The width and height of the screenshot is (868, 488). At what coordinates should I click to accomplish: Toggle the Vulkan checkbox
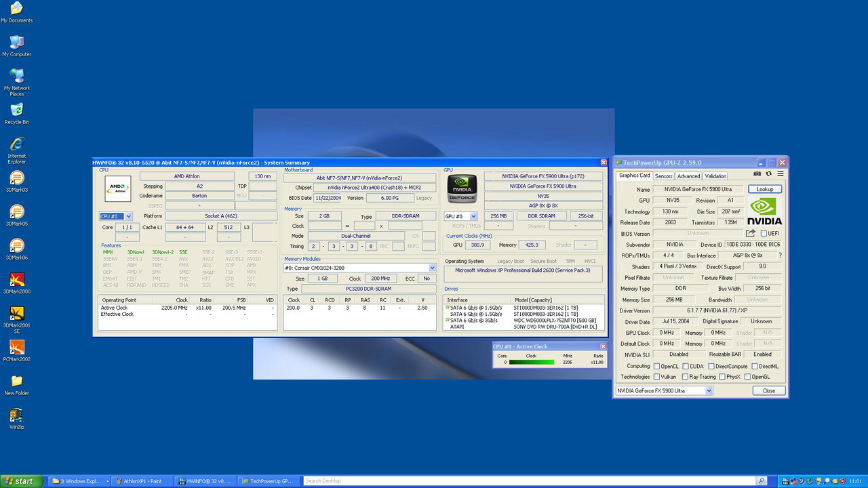[x=656, y=377]
